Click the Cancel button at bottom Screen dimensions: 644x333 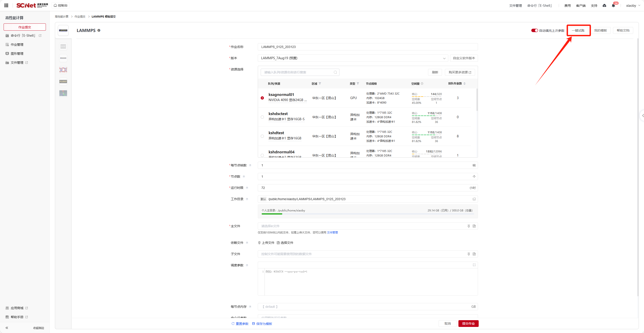point(447,324)
